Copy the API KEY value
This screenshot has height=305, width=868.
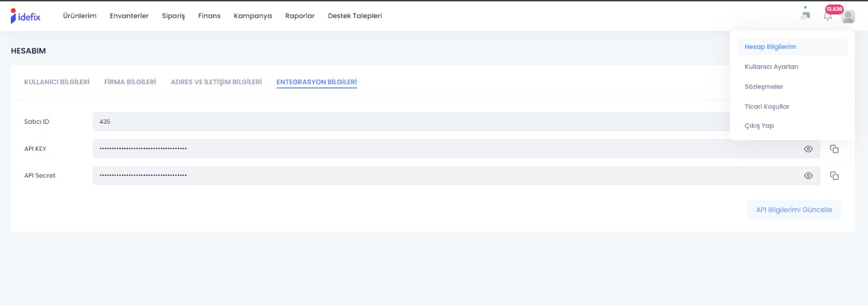(x=834, y=149)
